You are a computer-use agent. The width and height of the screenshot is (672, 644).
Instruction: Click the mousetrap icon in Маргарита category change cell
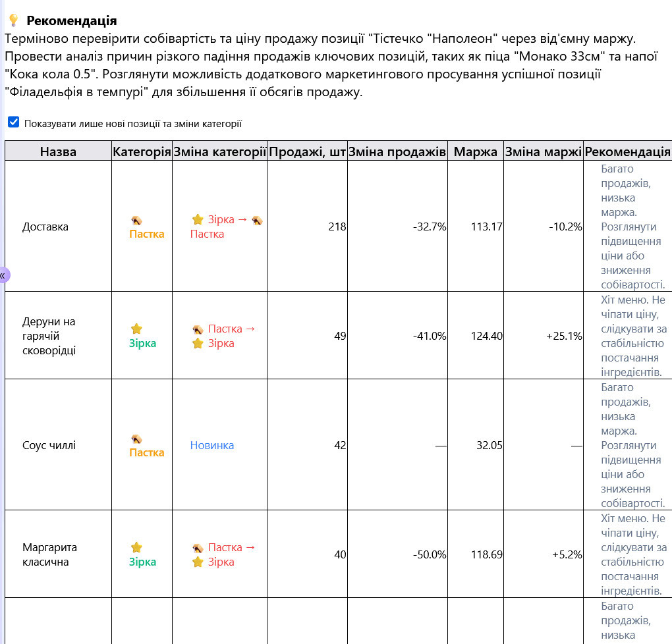pos(198,548)
